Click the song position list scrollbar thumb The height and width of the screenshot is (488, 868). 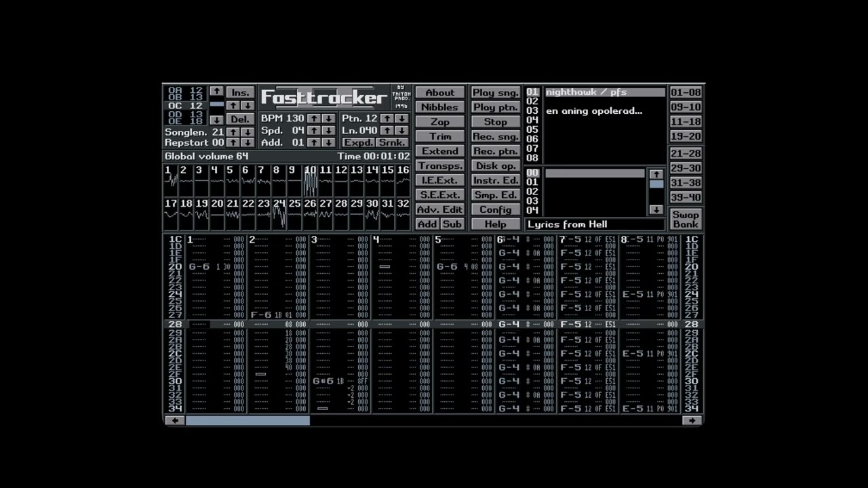pos(216,104)
